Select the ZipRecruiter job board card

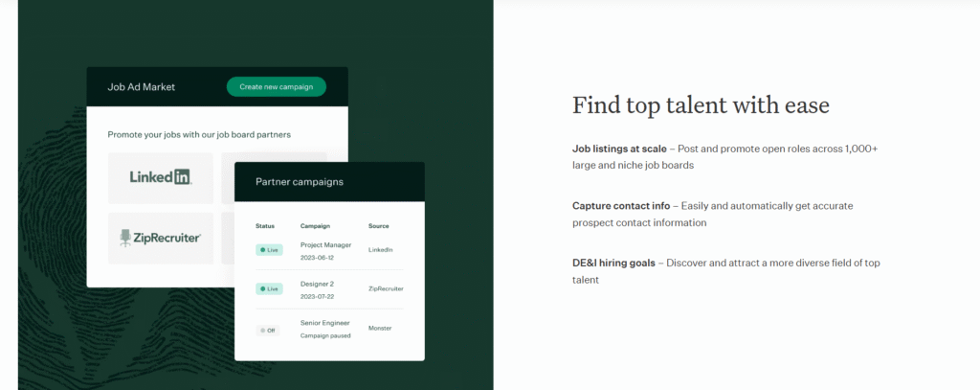[x=161, y=238]
